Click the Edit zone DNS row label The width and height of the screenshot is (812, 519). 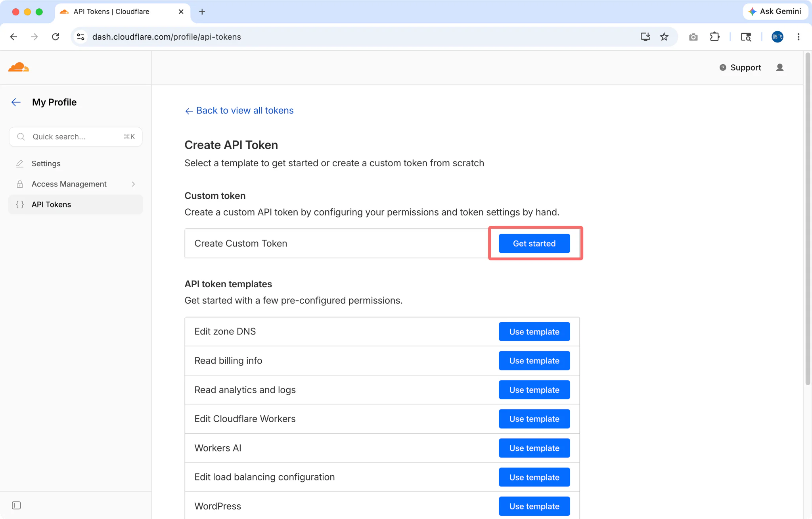point(225,331)
